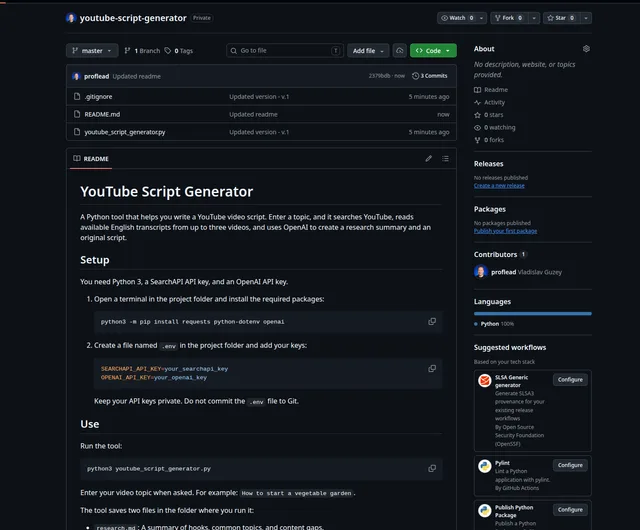The width and height of the screenshot is (640, 530).
Task: Configure SLSA Generic generator workflow
Action: point(570,380)
